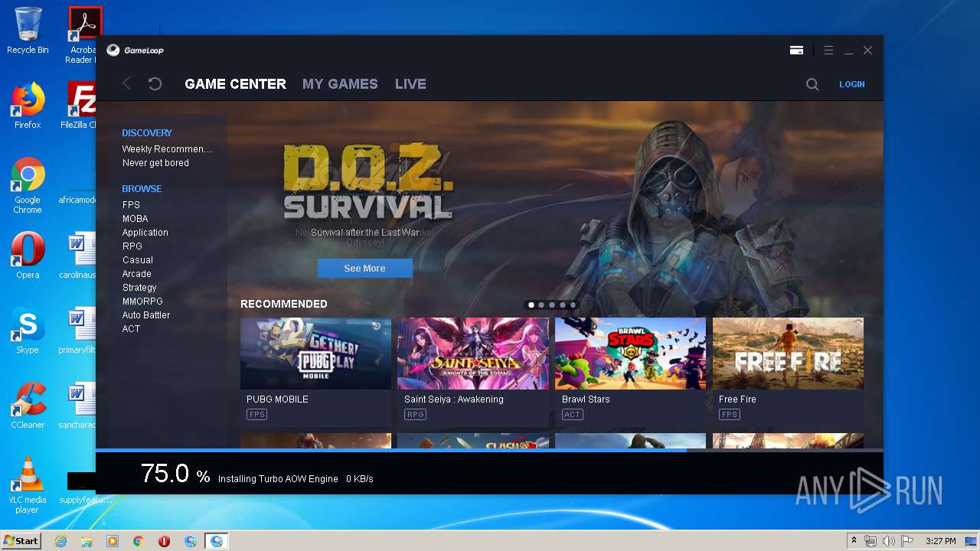Open the CCleaner desktop shortcut
The height and width of the screenshot is (551, 980).
coord(28,406)
